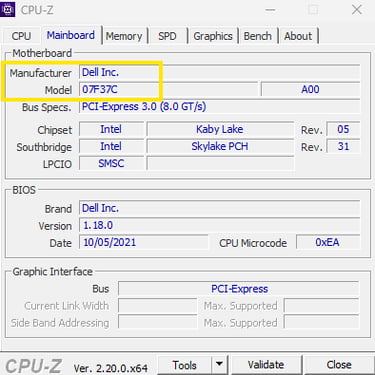The width and height of the screenshot is (375, 375).
Task: Select the Manufacturer value Dell Inc.
Action: pos(219,72)
